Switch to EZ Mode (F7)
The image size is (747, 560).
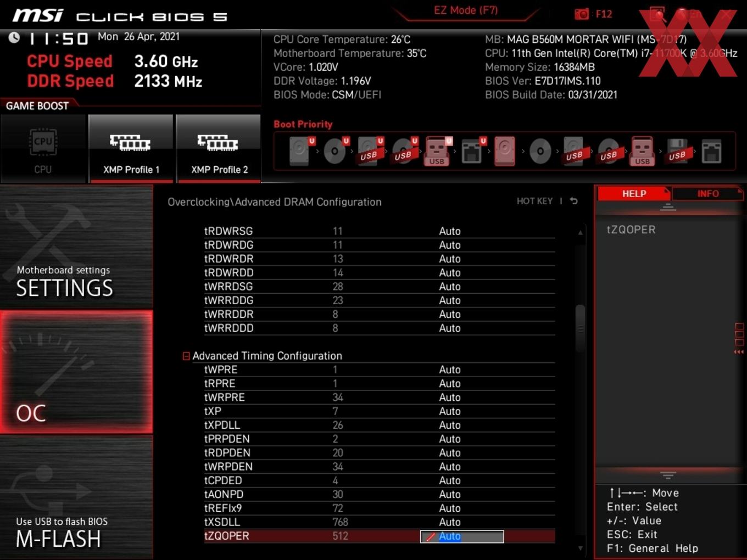point(466,10)
